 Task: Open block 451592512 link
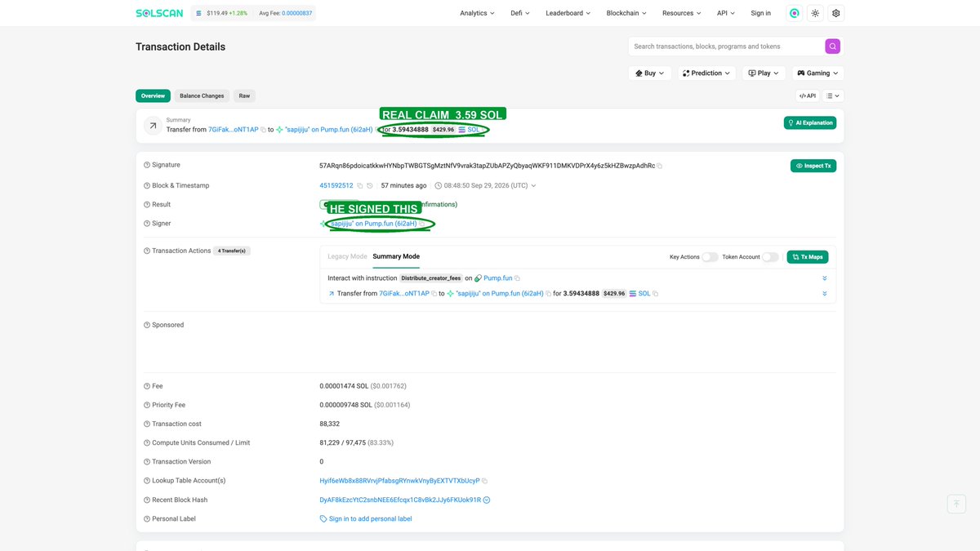pyautogui.click(x=336, y=185)
